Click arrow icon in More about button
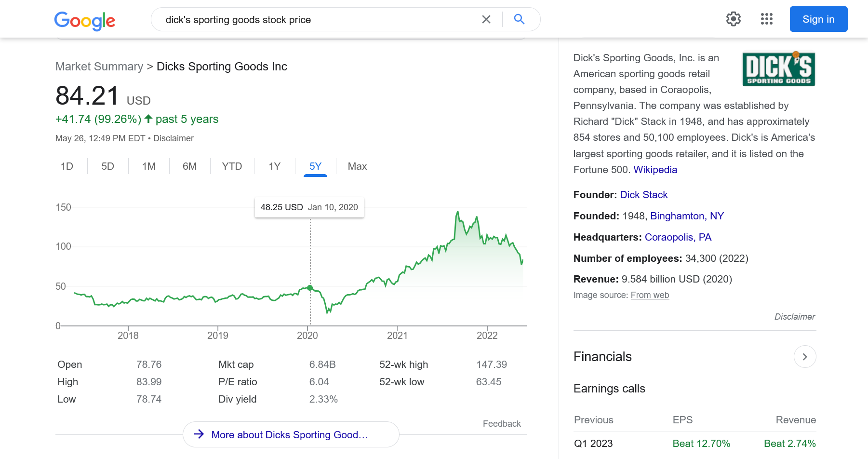Image resolution: width=868 pixels, height=459 pixels. pos(199,434)
